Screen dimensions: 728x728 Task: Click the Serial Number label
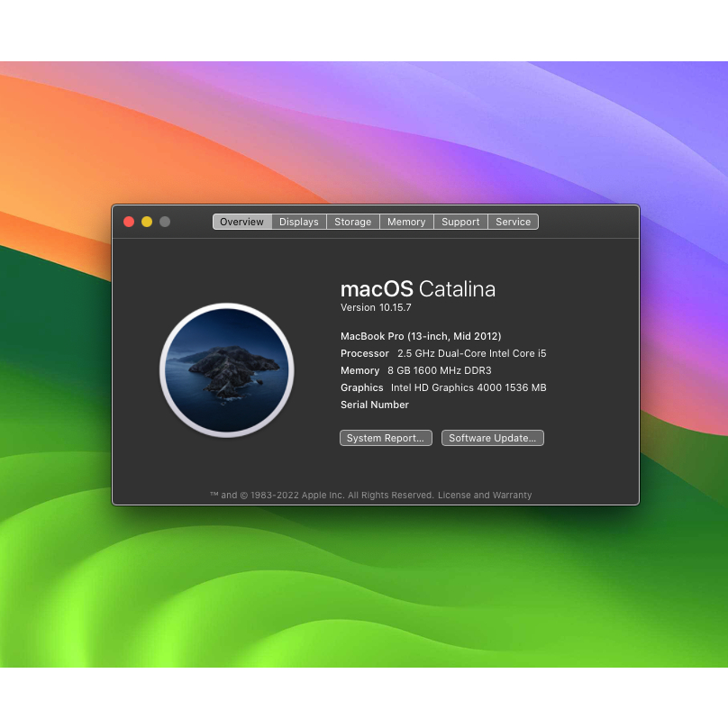click(x=375, y=405)
